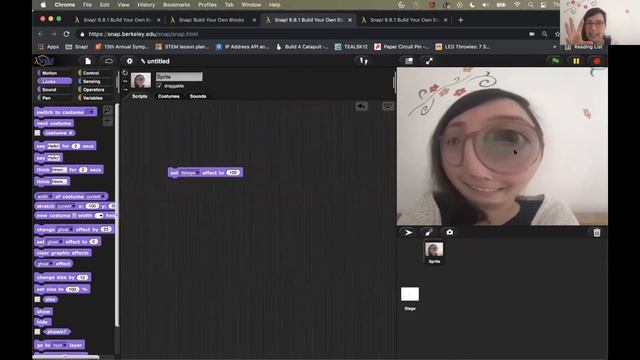Screen dimensions: 640x360
Task: Take a camera snapshot for new sprite
Action: (449, 232)
